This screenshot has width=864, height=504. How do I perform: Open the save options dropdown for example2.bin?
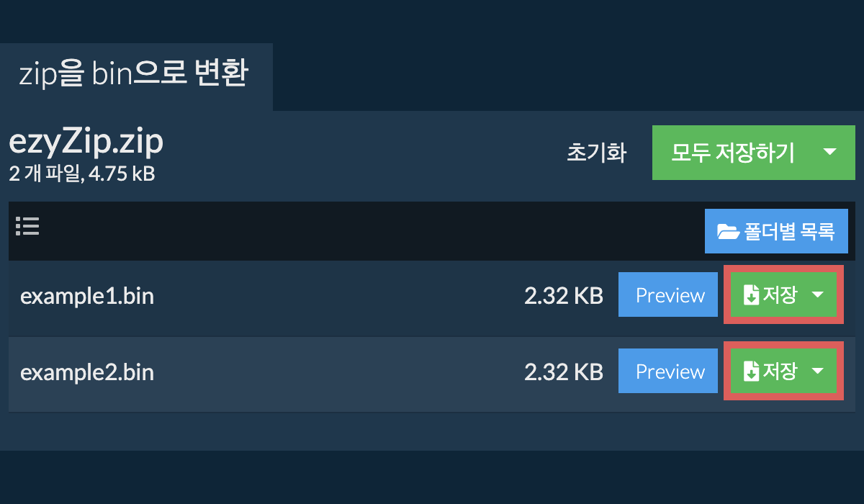[x=819, y=371]
